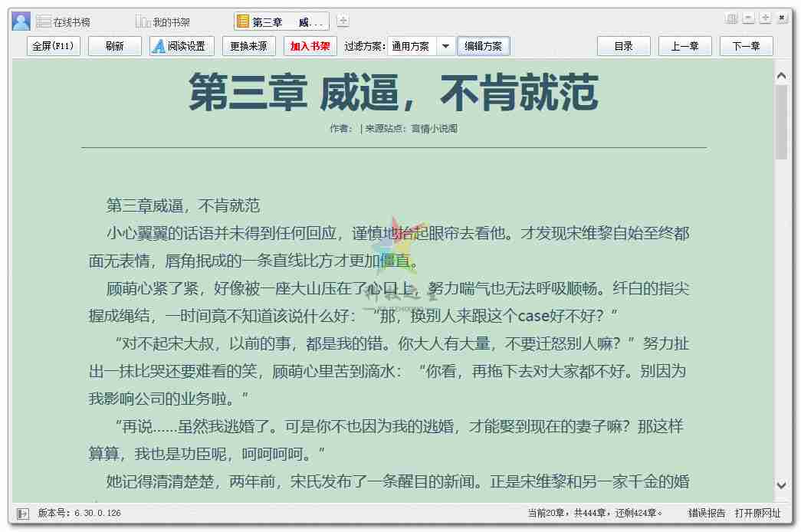
Task: Open the 在线书城 online bookstore tab
Action: (x=64, y=22)
